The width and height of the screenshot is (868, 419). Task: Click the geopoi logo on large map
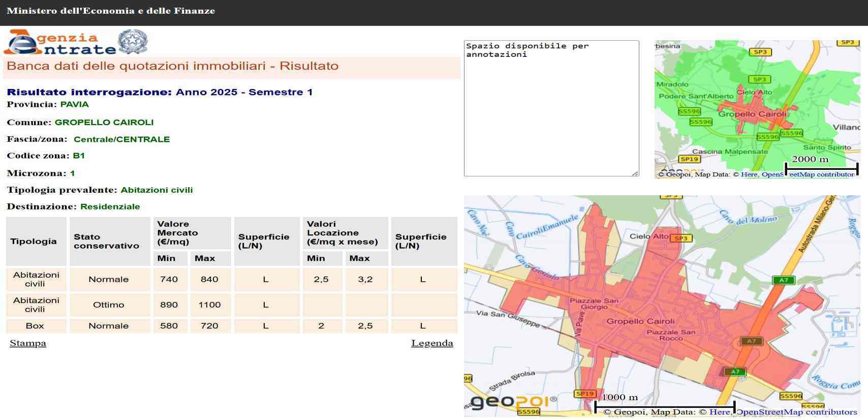(513, 402)
